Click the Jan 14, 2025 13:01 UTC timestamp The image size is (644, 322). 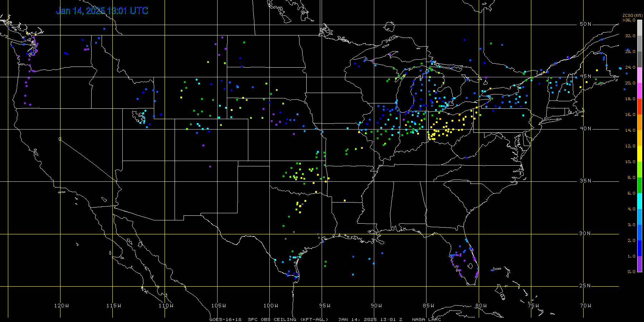(102, 11)
